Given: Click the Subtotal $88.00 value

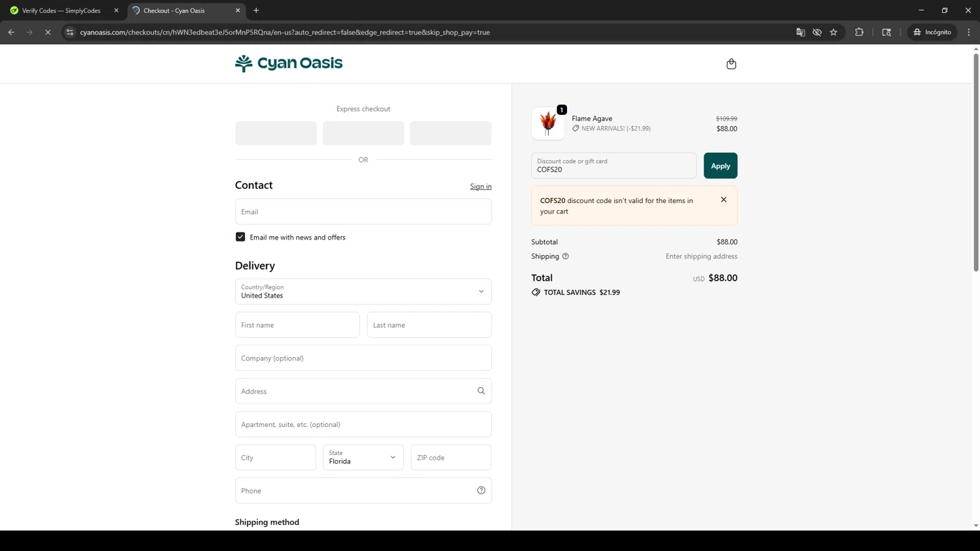Looking at the screenshot, I should tap(727, 242).
